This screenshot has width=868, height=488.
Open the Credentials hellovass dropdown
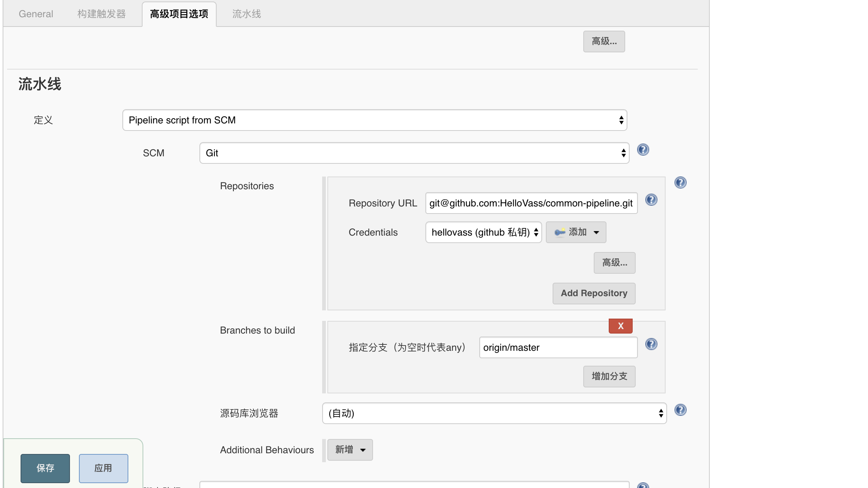click(x=483, y=232)
